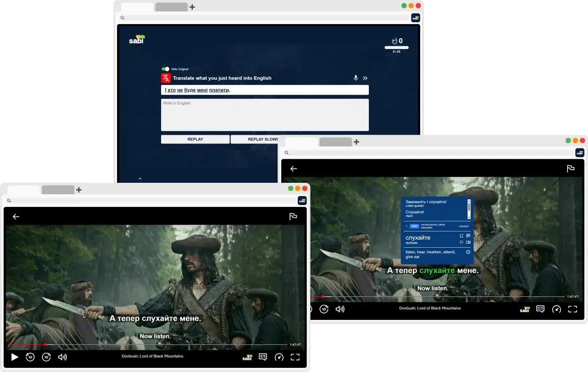Open playback speed gauge in left player window

(279, 357)
